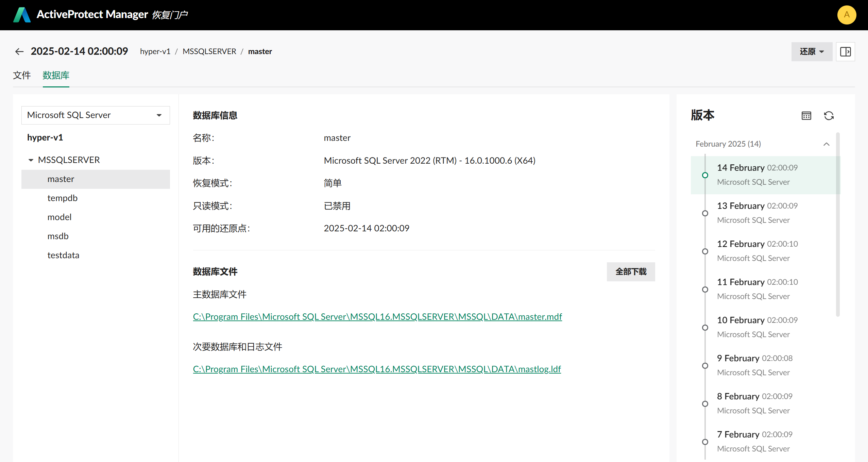Select hyper-v1 host in the tree
This screenshot has width=868, height=462.
click(45, 137)
